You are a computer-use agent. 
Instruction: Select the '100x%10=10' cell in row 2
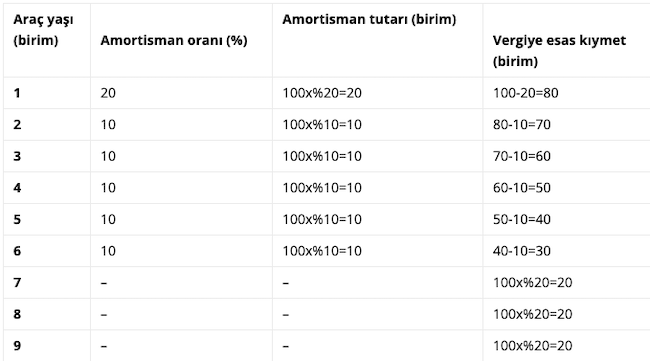(x=322, y=124)
